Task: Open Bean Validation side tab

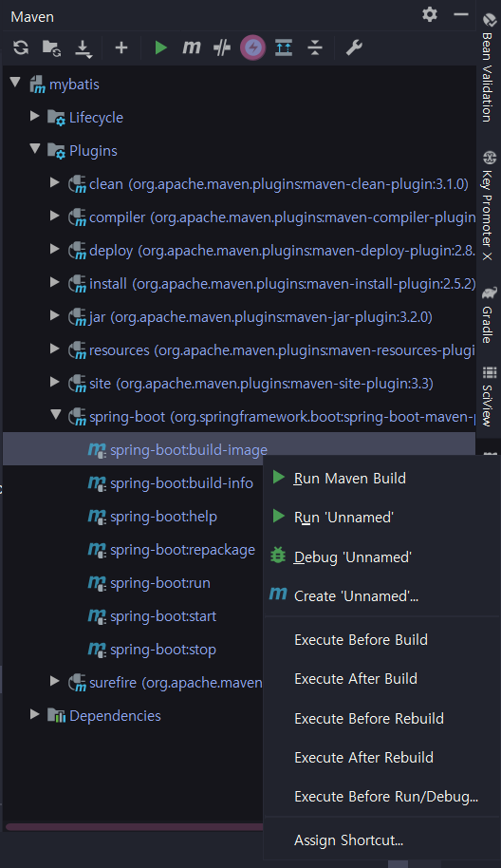Action: tap(489, 67)
